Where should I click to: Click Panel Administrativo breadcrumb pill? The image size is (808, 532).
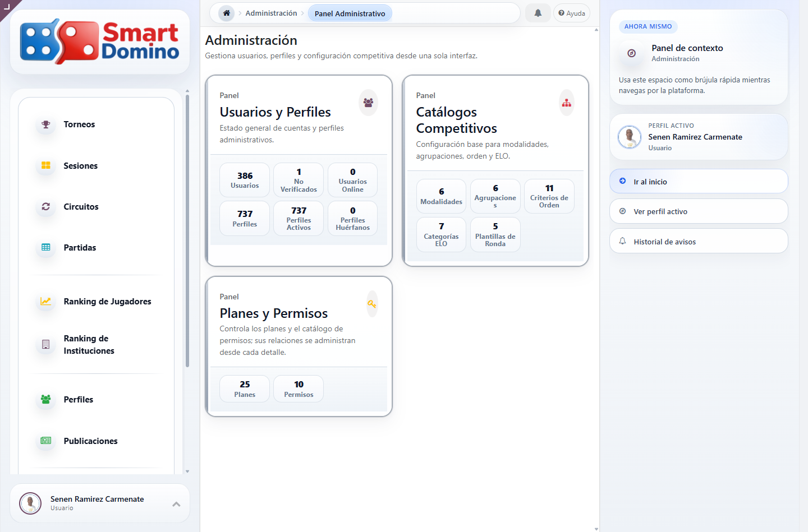pyautogui.click(x=350, y=13)
